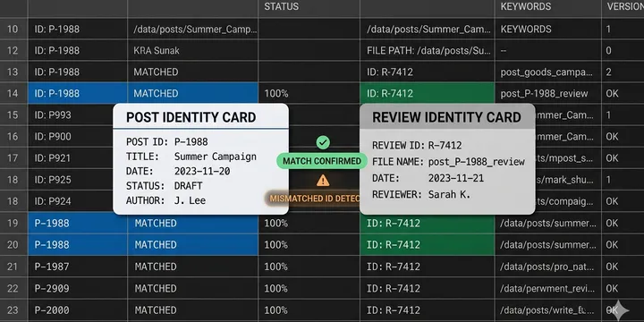The width and height of the screenshot is (644, 322).
Task: Click the orange warning triangle icon
Action: [x=323, y=180]
